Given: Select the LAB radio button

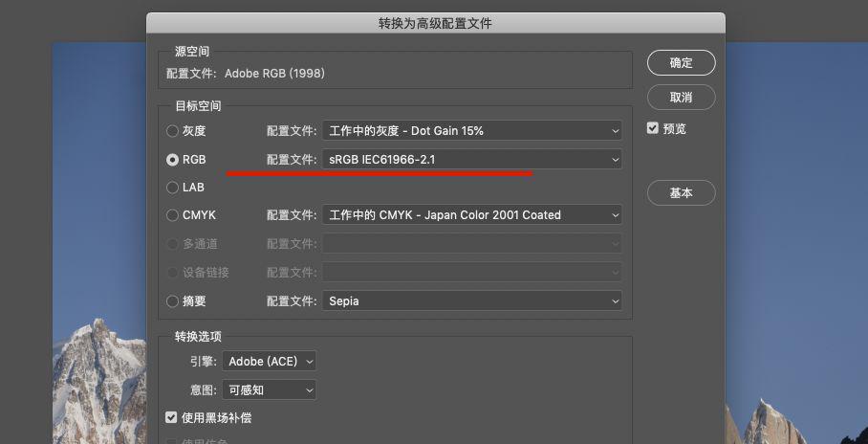Looking at the screenshot, I should (172, 188).
